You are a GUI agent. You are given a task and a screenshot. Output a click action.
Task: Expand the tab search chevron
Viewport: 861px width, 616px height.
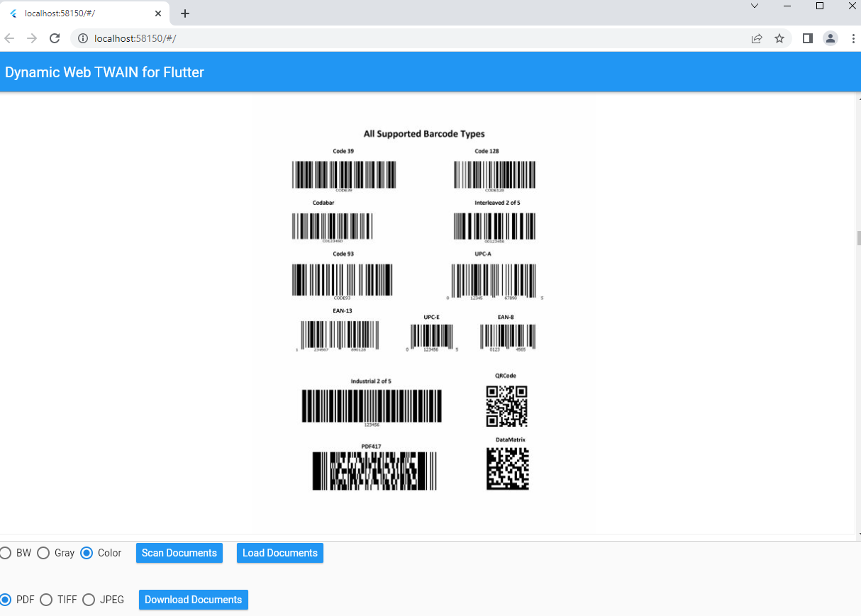click(755, 6)
